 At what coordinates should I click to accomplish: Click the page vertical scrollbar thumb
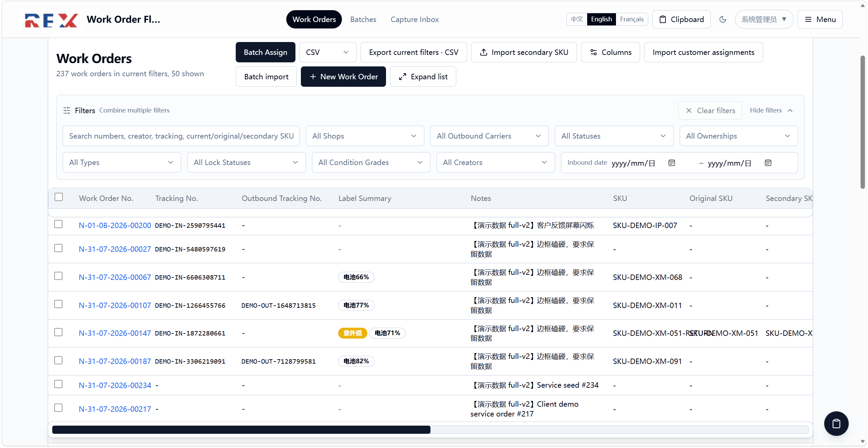[x=862, y=122]
